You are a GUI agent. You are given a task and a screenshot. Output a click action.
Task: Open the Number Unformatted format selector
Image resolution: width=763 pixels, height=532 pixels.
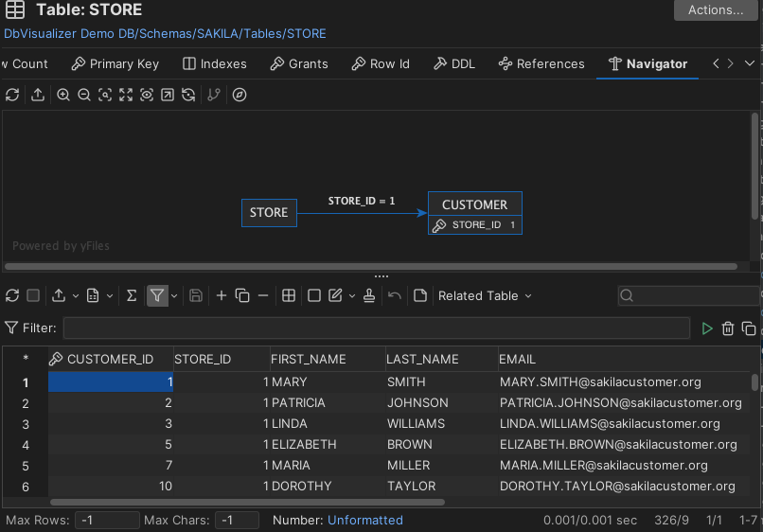[x=364, y=520]
